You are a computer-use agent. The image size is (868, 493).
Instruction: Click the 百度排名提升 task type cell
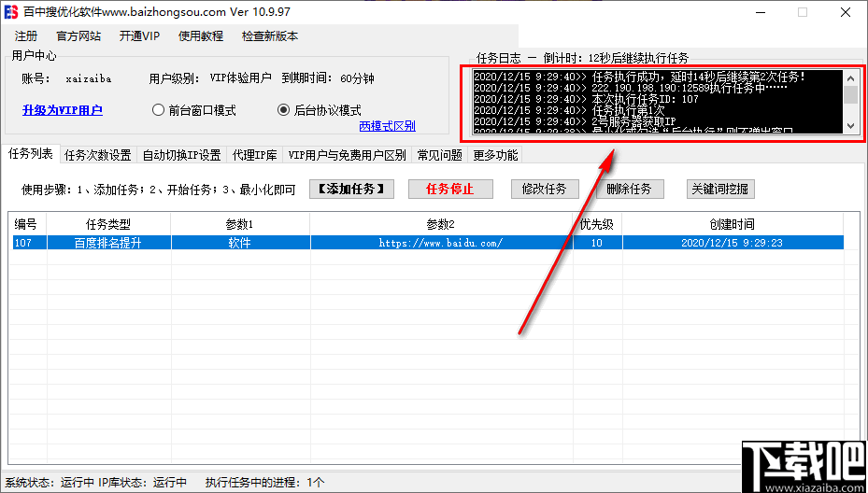click(108, 243)
